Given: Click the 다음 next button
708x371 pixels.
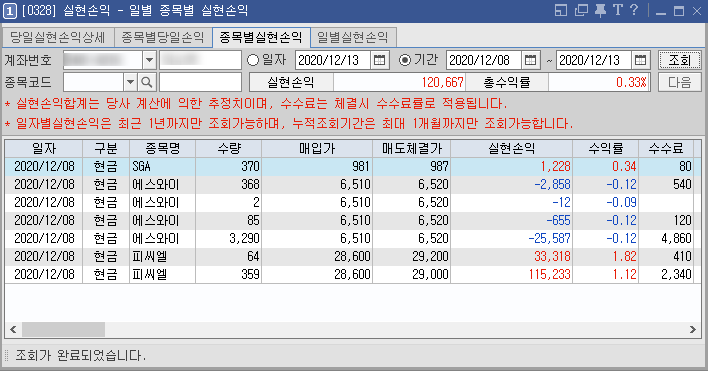Looking at the screenshot, I should point(680,82).
